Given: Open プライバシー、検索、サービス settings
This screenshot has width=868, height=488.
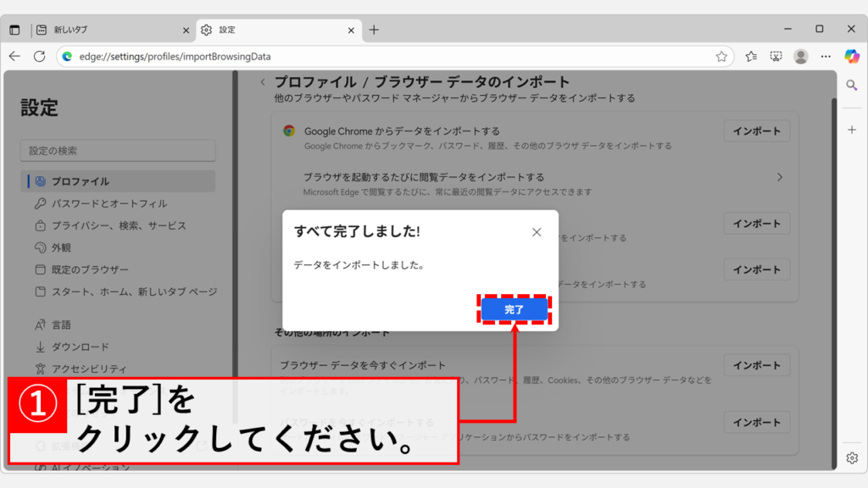Looking at the screenshot, I should pos(118,225).
